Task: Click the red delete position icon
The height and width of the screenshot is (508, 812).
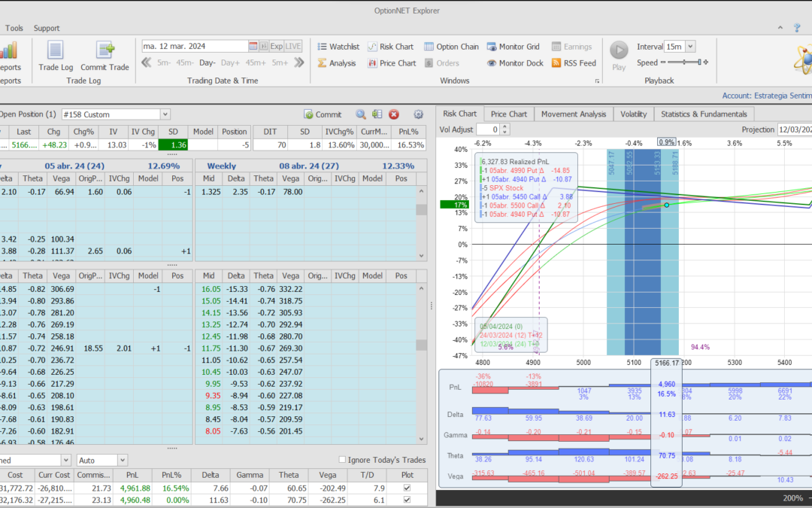Action: click(x=393, y=114)
